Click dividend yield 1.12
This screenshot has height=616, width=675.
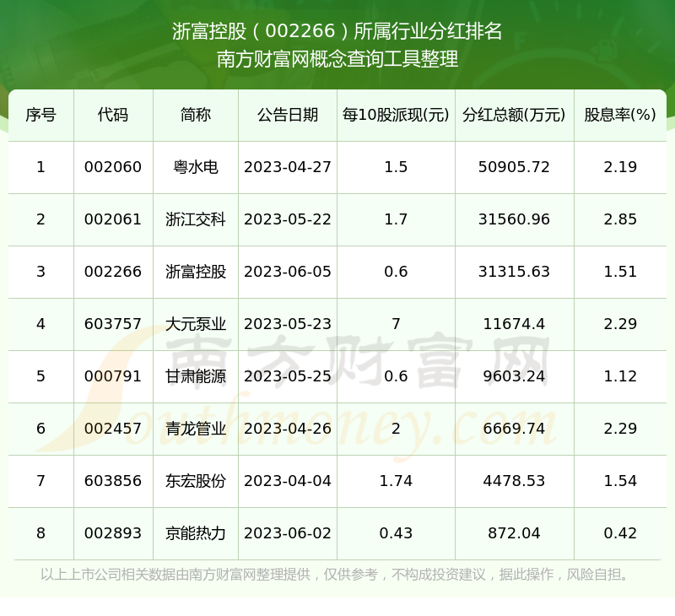tap(620, 376)
